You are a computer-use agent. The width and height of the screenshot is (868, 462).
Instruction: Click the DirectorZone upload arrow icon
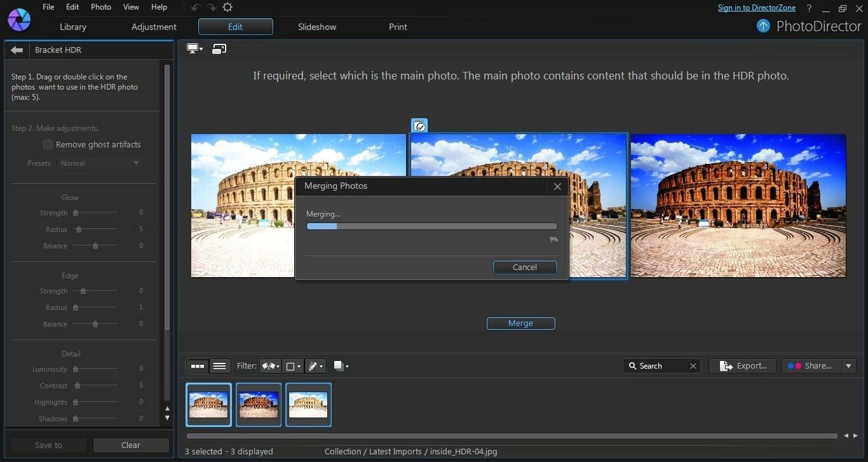click(763, 27)
